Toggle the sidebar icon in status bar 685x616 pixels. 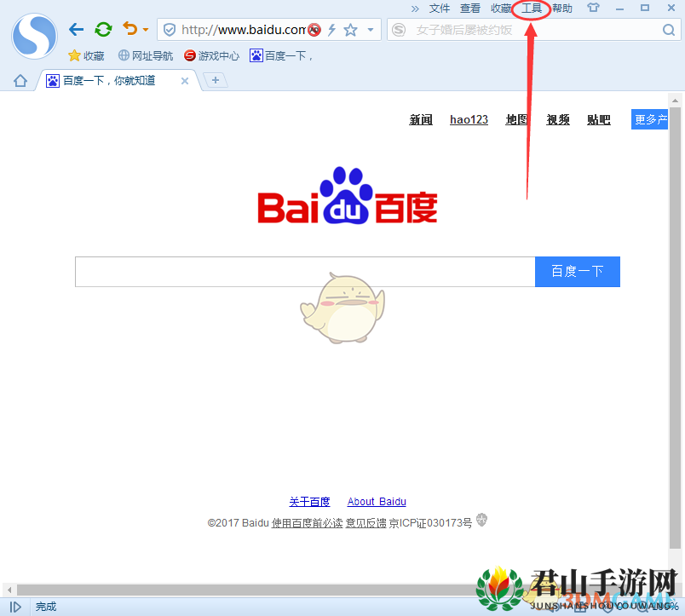[x=15, y=607]
